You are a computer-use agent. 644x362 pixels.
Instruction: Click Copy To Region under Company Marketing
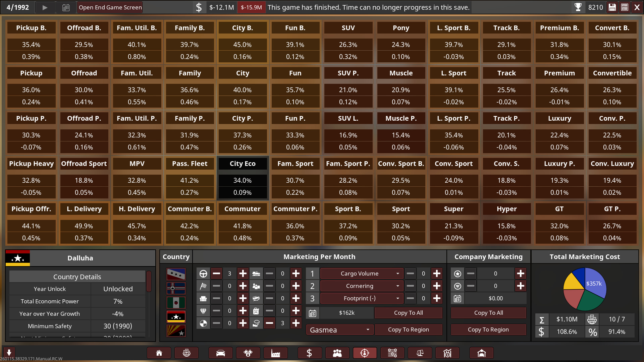488,329
